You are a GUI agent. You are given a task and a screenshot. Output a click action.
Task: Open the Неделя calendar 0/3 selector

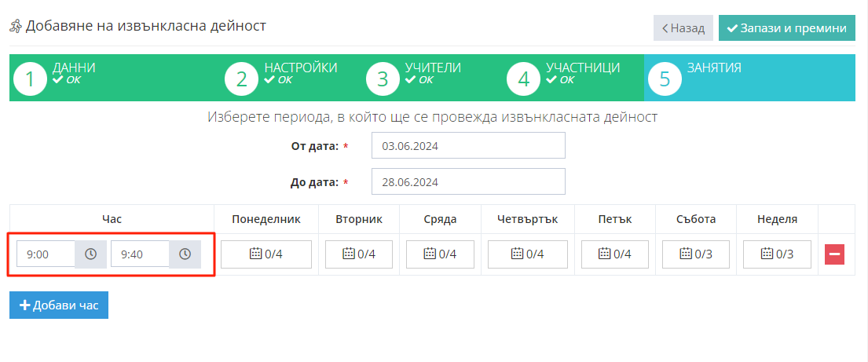[778, 254]
